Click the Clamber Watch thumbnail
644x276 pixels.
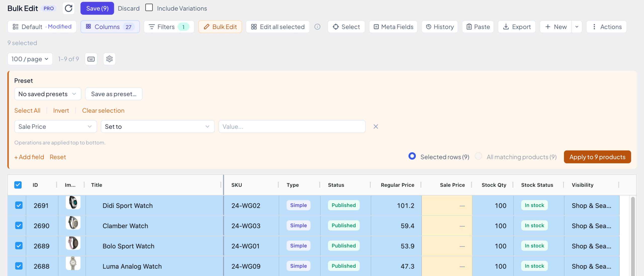[x=73, y=223]
